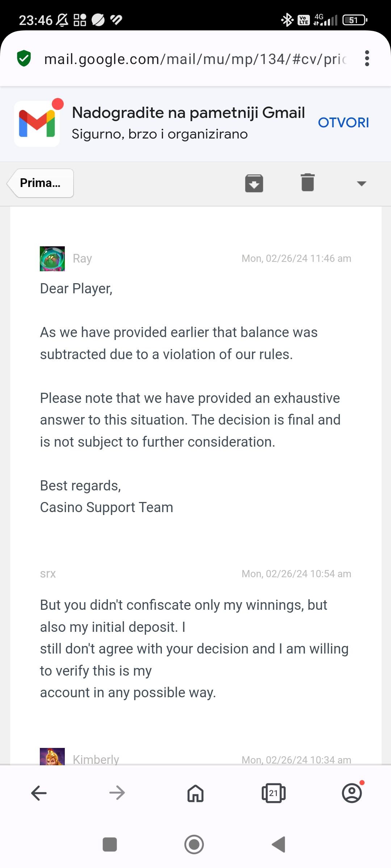Image resolution: width=391 pixels, height=868 pixels.
Task: Go back to Primary inbox
Action: (x=41, y=183)
